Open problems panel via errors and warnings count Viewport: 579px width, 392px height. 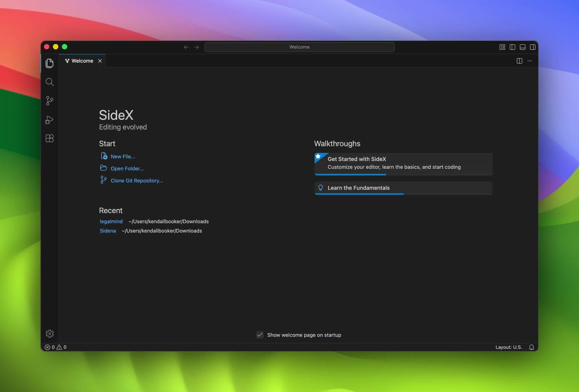pos(55,347)
